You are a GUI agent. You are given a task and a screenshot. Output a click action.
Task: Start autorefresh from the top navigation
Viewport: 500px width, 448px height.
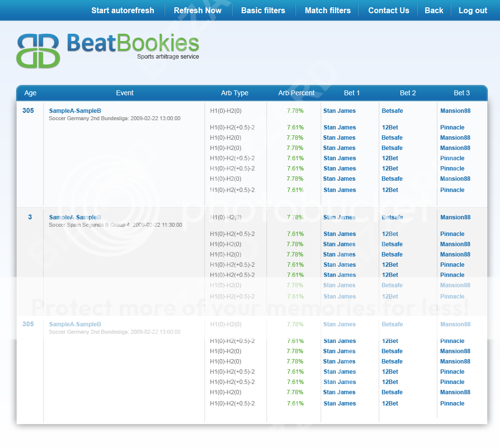coord(123,11)
